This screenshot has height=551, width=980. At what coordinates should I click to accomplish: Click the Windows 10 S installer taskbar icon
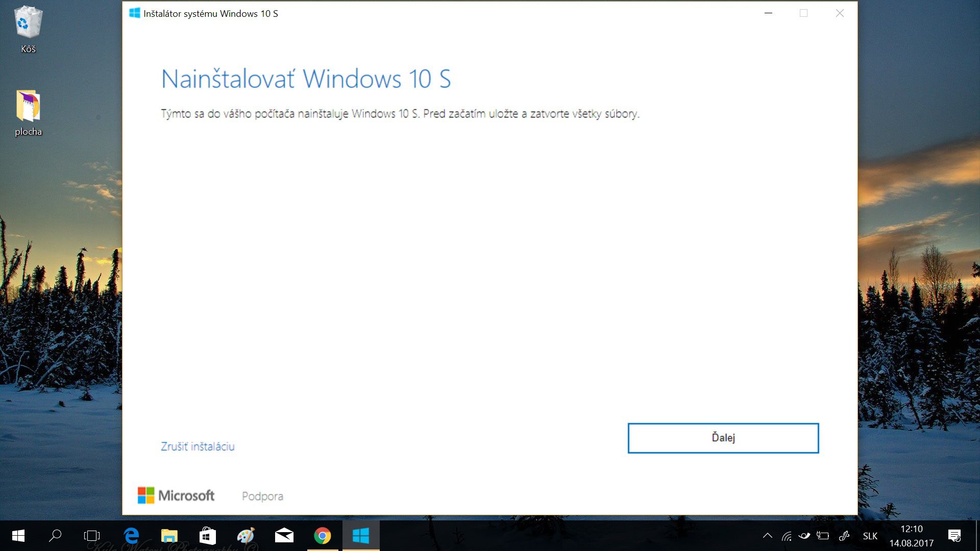361,536
